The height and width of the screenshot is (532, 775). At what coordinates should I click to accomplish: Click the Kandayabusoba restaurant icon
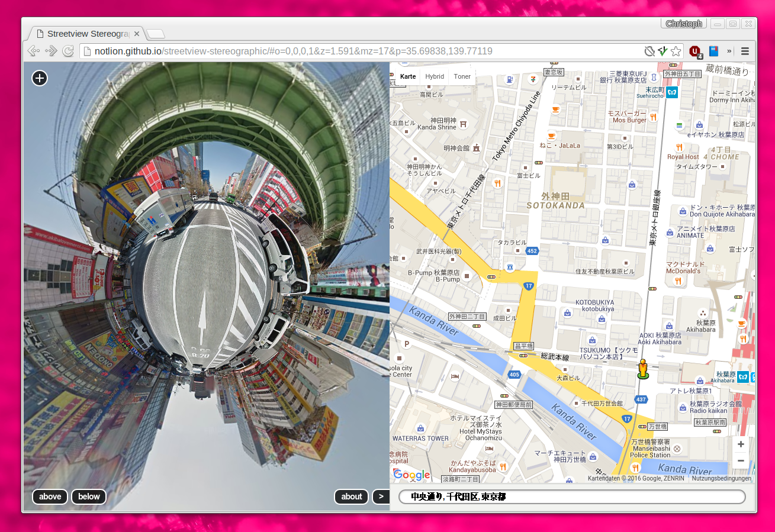(x=502, y=467)
